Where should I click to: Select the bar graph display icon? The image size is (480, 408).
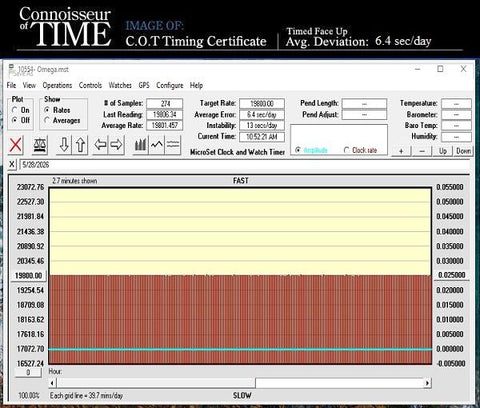(140, 145)
